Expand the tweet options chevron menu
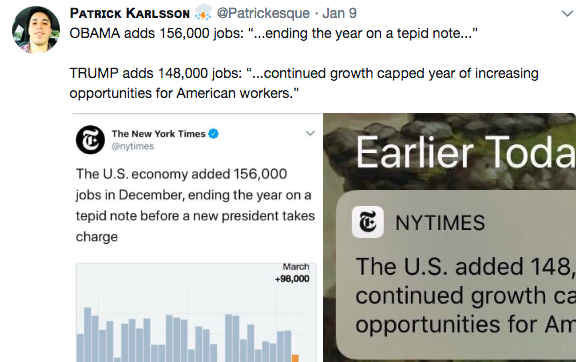The height and width of the screenshot is (362, 584). point(567,14)
